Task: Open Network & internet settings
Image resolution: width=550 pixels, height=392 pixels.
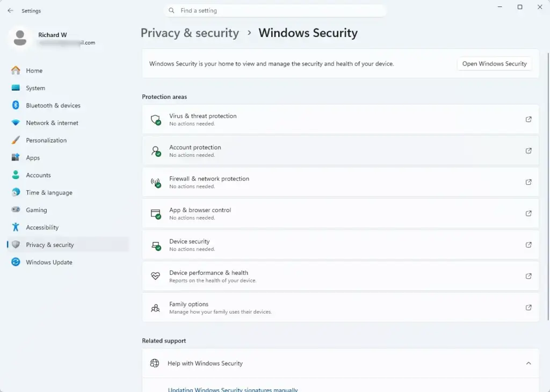Action: pyautogui.click(x=68, y=123)
